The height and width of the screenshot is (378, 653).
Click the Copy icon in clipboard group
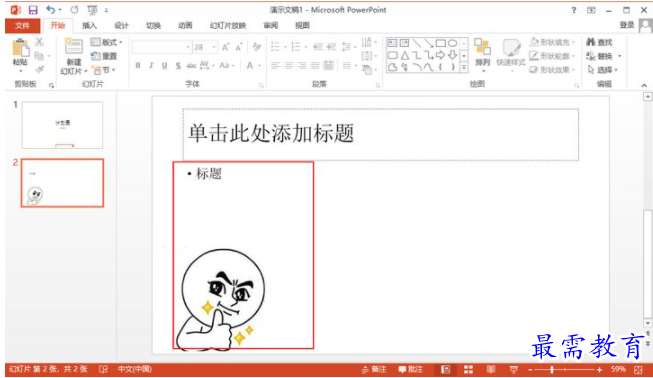pyautogui.click(x=39, y=56)
